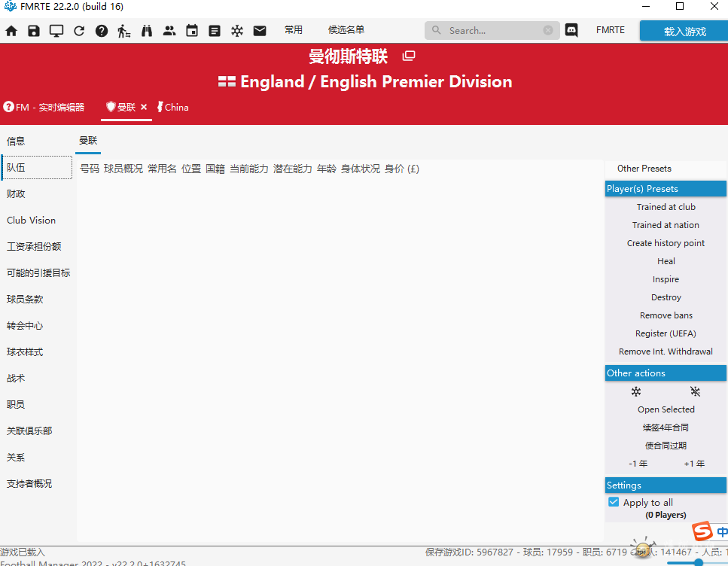Click the 使合同过期 action
This screenshot has height=566, width=728.
coord(666,446)
